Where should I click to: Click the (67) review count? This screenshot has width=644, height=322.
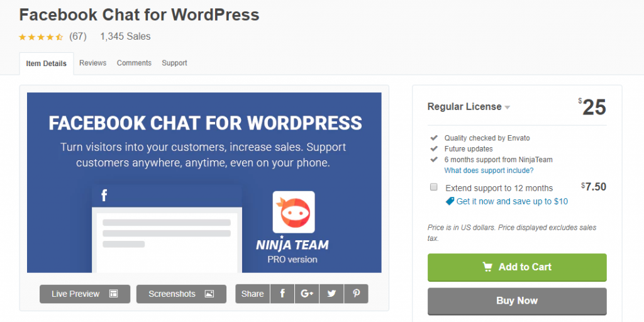[77, 36]
